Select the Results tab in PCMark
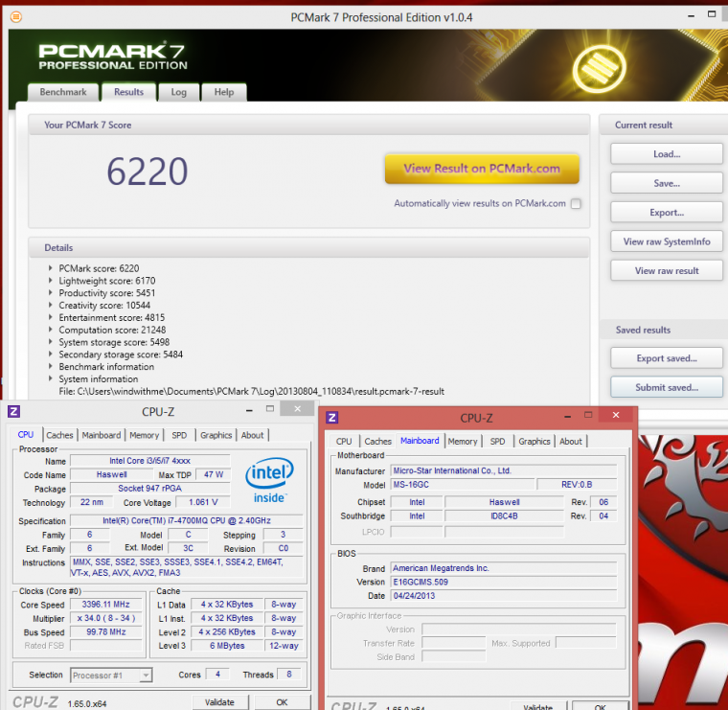 (128, 91)
